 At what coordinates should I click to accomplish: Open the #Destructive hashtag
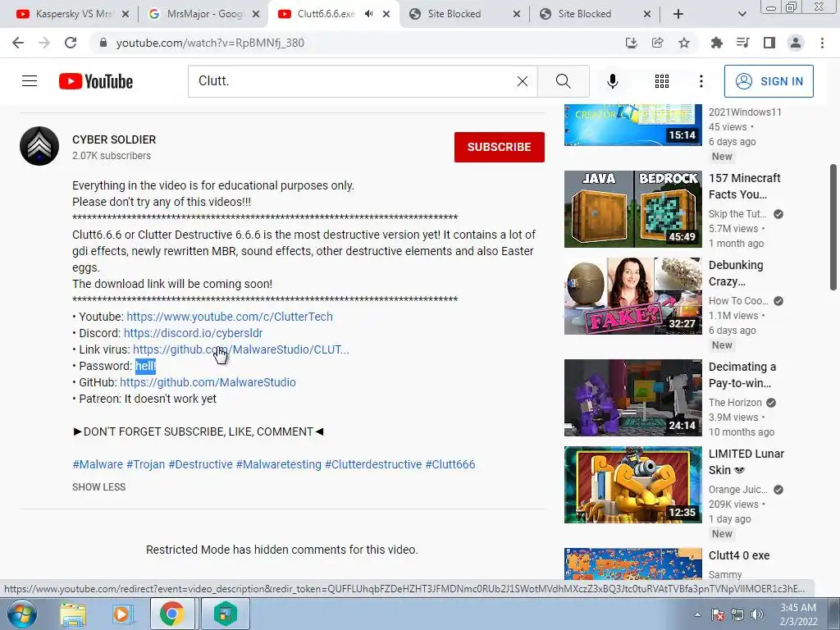pyautogui.click(x=200, y=464)
